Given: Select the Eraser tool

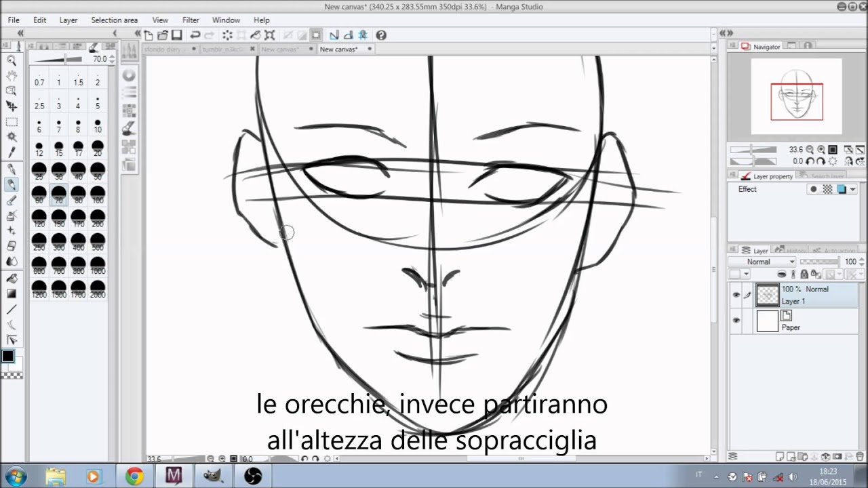Looking at the screenshot, I should pyautogui.click(x=12, y=246).
